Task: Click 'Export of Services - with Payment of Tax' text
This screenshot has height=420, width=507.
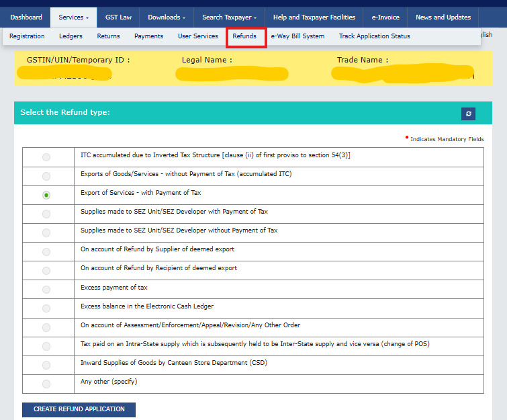Action: (x=140, y=192)
